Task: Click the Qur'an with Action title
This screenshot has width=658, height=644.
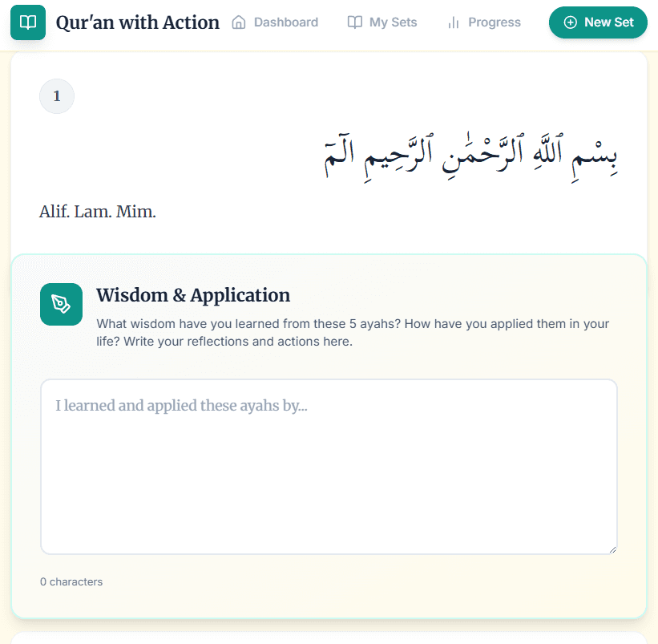Action: 137,22
